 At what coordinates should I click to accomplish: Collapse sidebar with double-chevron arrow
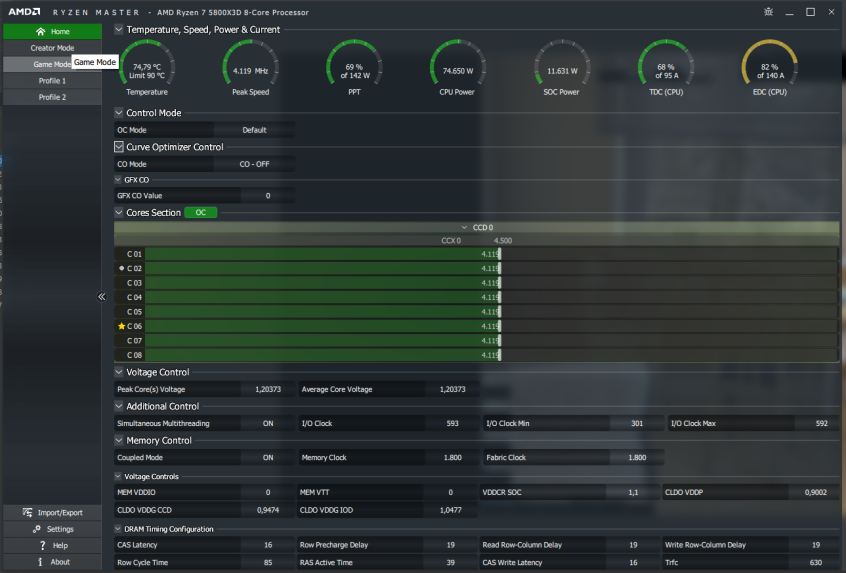click(101, 297)
